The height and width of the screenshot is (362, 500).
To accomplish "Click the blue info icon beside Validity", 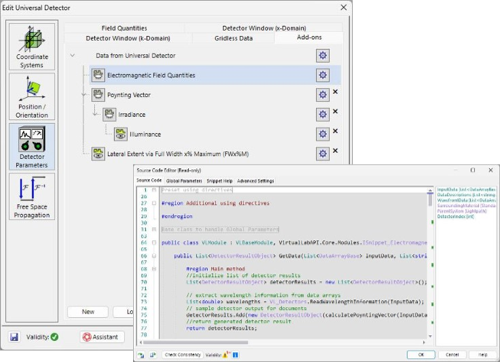I will 235,355.
